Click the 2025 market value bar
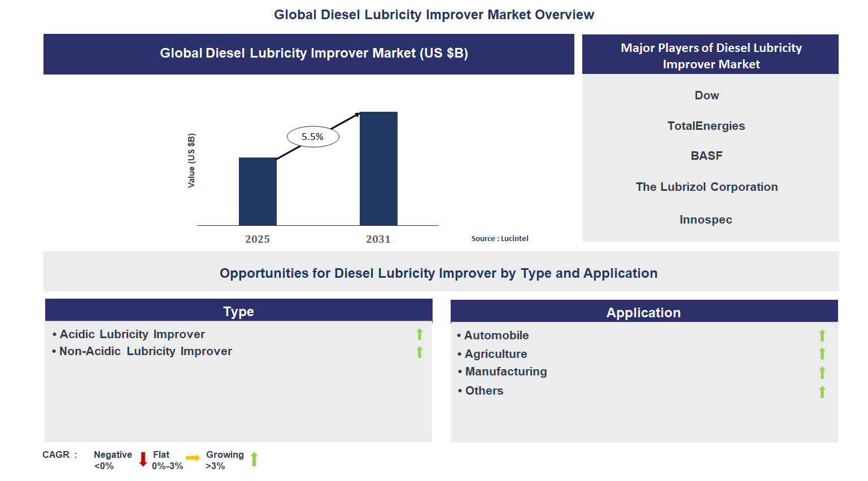Image resolution: width=868 pixels, height=481 pixels. click(x=258, y=191)
